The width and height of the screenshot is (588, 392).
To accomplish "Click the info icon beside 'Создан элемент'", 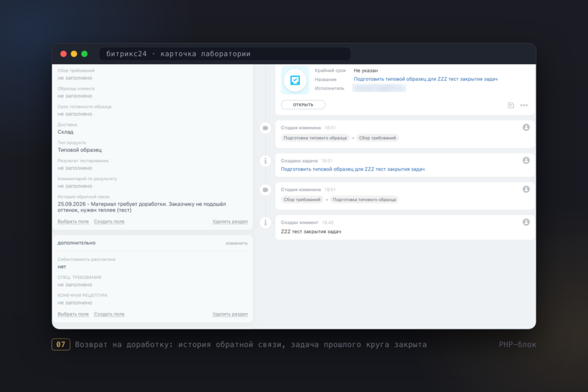I will pyautogui.click(x=265, y=222).
